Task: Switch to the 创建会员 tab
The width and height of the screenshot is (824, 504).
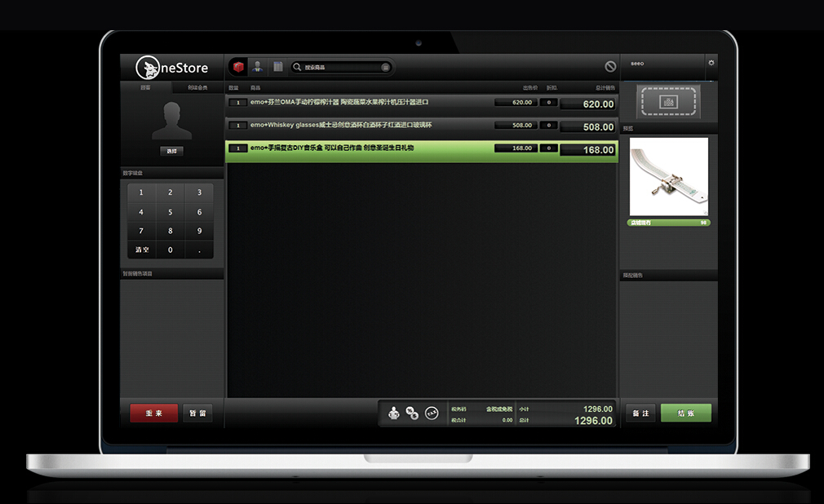Action: pos(197,87)
